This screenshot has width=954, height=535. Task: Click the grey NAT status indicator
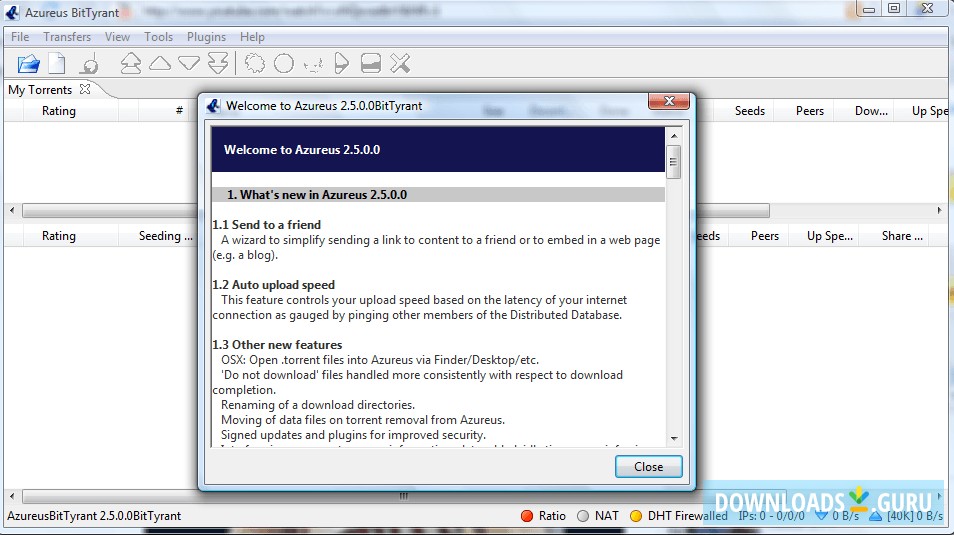coord(583,516)
